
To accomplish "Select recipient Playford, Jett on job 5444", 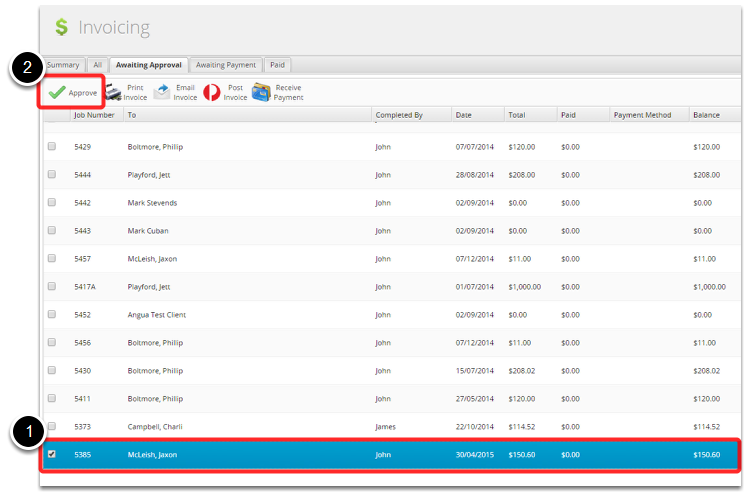I will pyautogui.click(x=149, y=175).
